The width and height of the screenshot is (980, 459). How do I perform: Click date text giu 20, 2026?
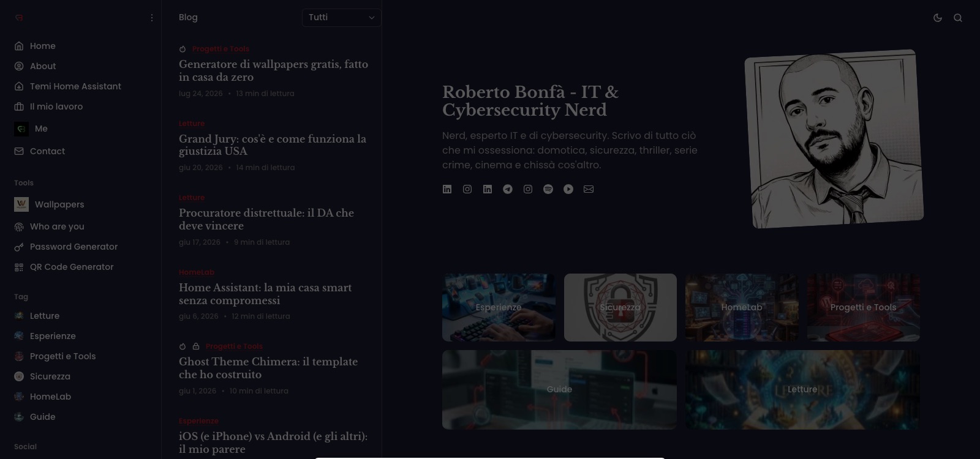coord(201,168)
